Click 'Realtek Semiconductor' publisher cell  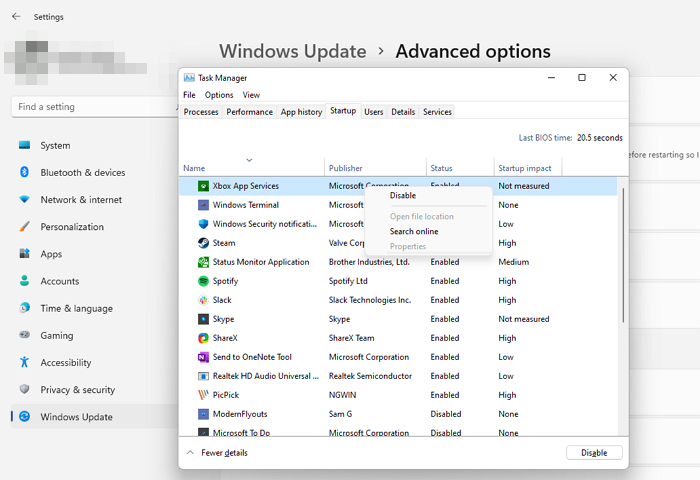click(370, 376)
